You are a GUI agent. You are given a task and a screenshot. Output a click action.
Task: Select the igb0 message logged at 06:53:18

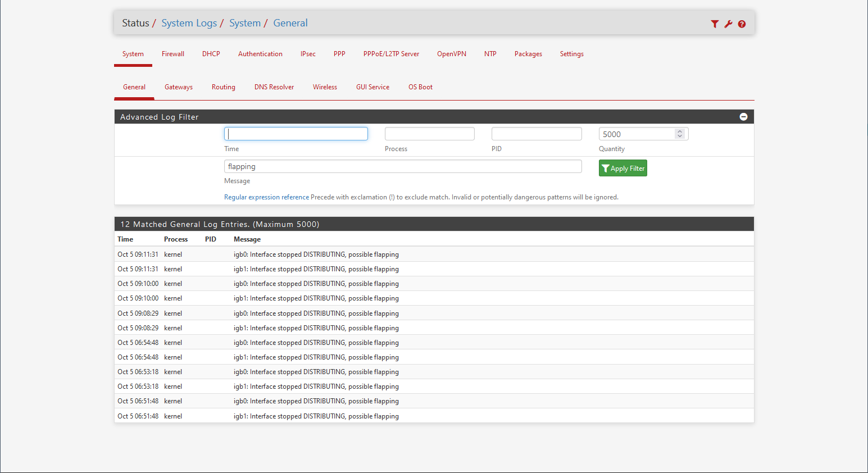click(x=316, y=372)
